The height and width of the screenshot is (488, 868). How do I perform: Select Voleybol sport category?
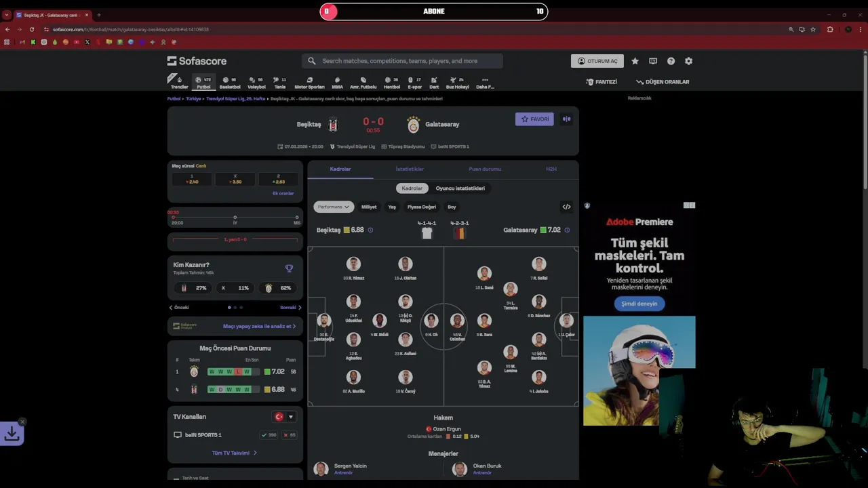[x=256, y=83]
